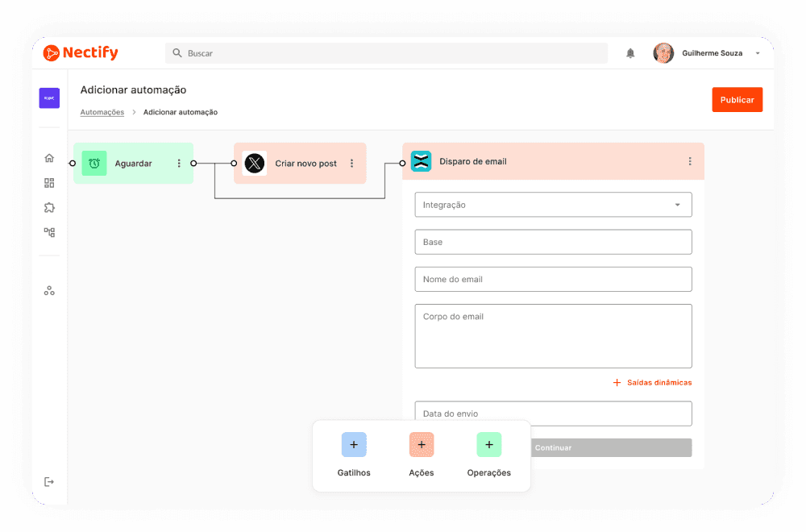The width and height of the screenshot is (806, 532).
Task: Add a Gatilhos block with plus icon
Action: (x=354, y=445)
